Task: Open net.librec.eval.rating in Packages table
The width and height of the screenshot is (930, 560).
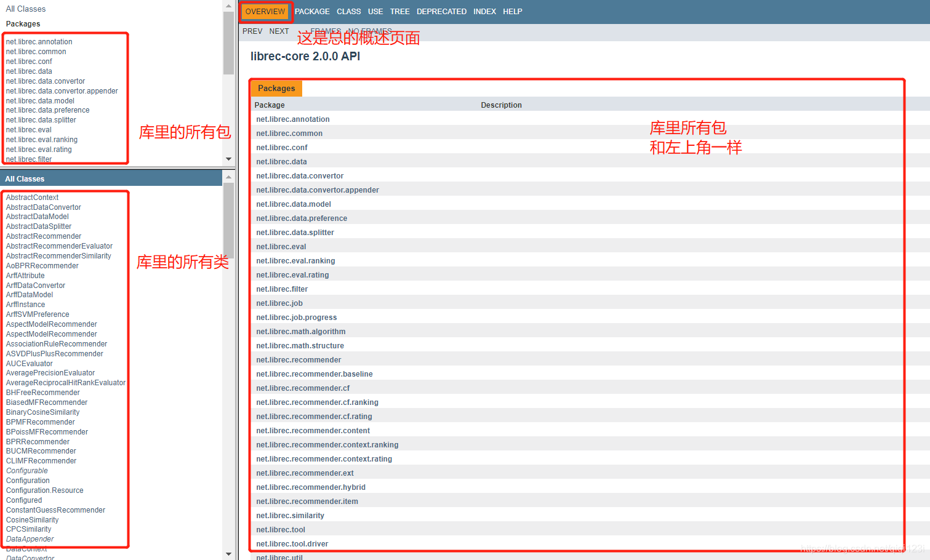Action: (293, 275)
